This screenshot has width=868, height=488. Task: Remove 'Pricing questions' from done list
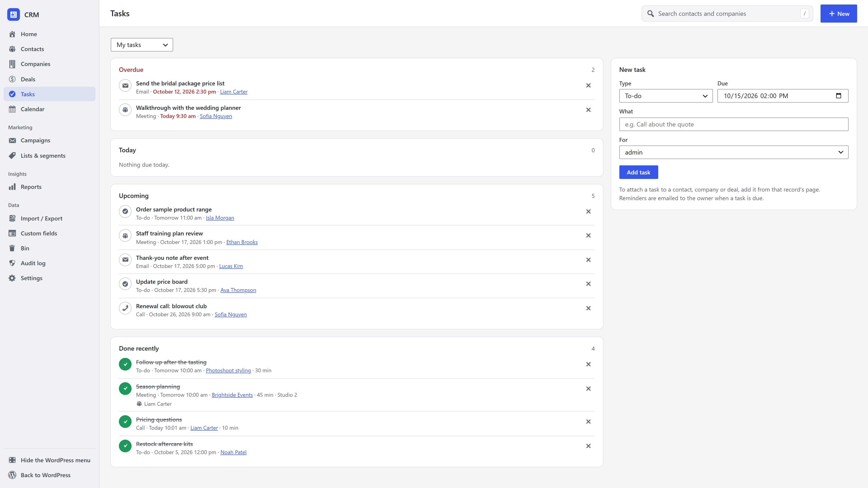(588, 422)
